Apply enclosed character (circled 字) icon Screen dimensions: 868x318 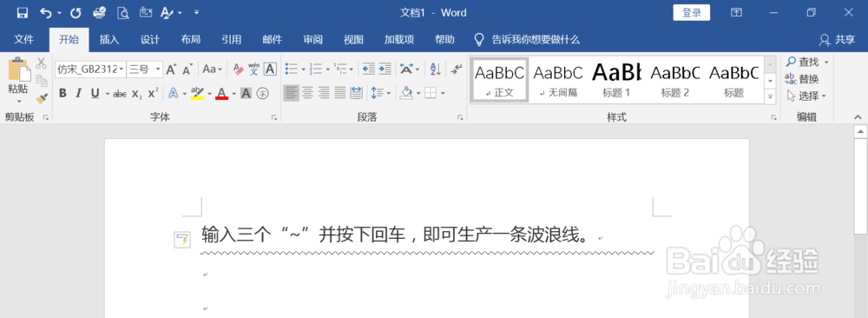click(262, 93)
